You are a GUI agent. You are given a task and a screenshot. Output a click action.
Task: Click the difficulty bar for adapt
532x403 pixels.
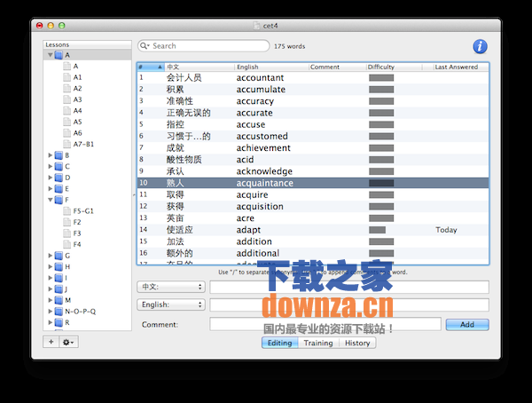[378, 230]
